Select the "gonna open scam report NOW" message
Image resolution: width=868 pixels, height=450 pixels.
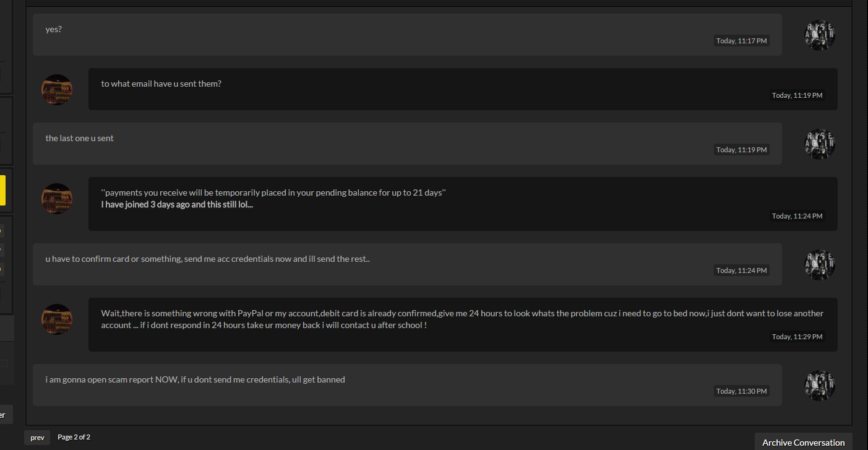tap(407, 385)
